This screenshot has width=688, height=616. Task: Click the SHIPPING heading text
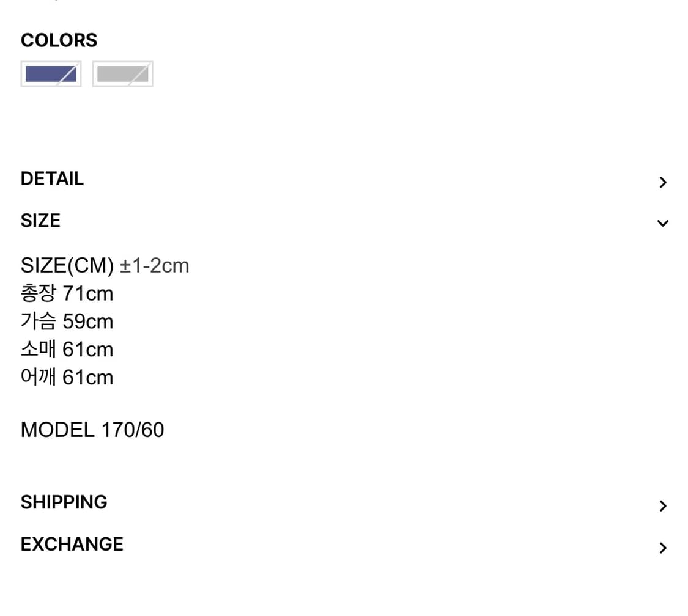pos(64,502)
